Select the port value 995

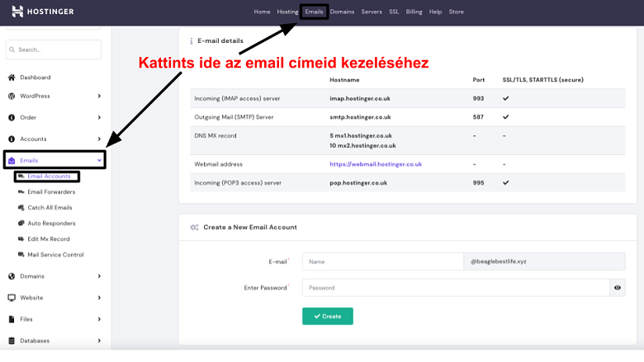(x=478, y=183)
